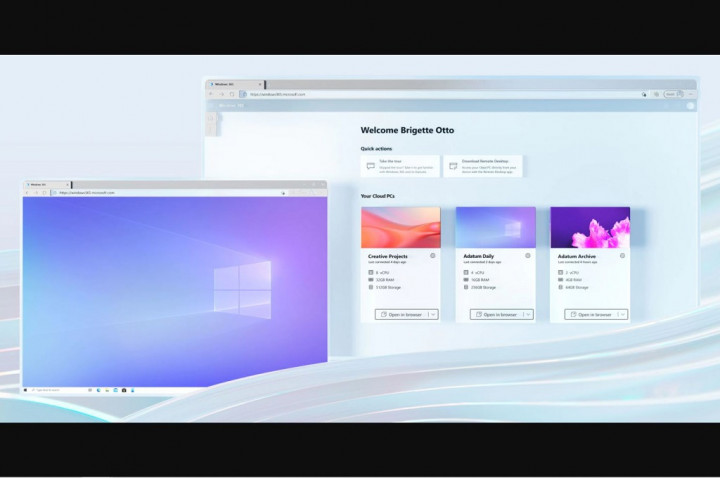The width and height of the screenshot is (720, 478).
Task: Go forward in the small browser window
Action: pos(36,193)
